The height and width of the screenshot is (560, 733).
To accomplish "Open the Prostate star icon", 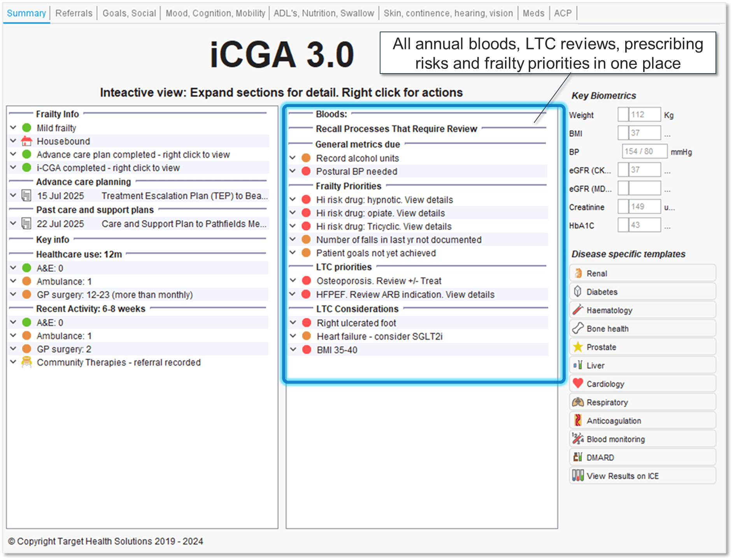I will 578,347.
